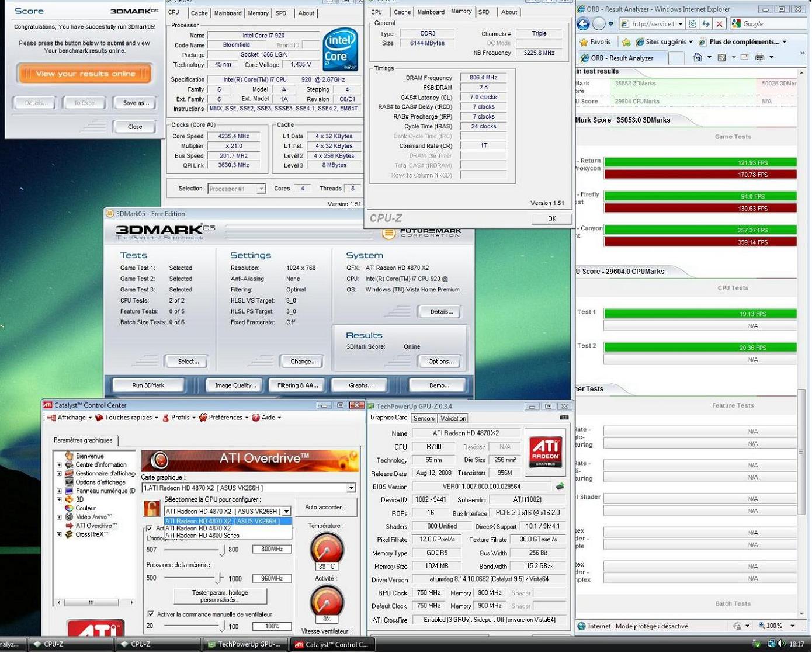The width and height of the screenshot is (812, 653).
Task: Click the taskbar clock showing 18:17
Action: pos(797,644)
